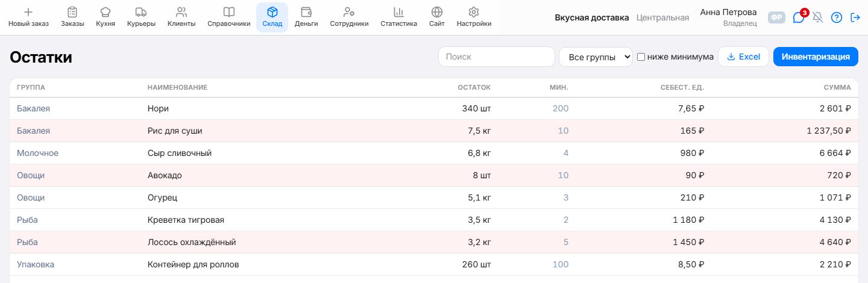Open Настройки settings
868x283 pixels.
[x=474, y=17]
